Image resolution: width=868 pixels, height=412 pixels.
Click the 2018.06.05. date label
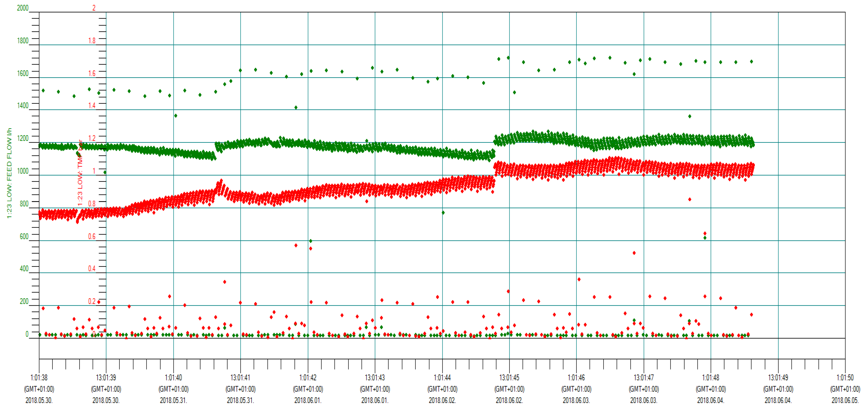pyautogui.click(x=845, y=401)
